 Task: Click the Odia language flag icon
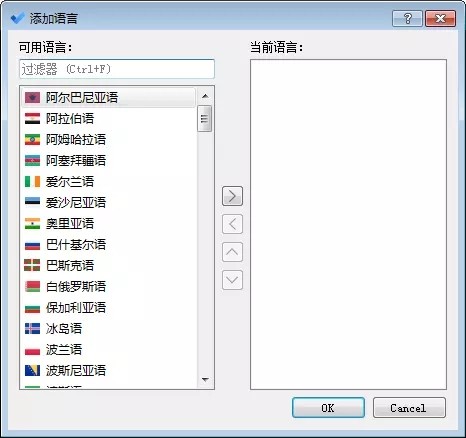pyautogui.click(x=32, y=224)
